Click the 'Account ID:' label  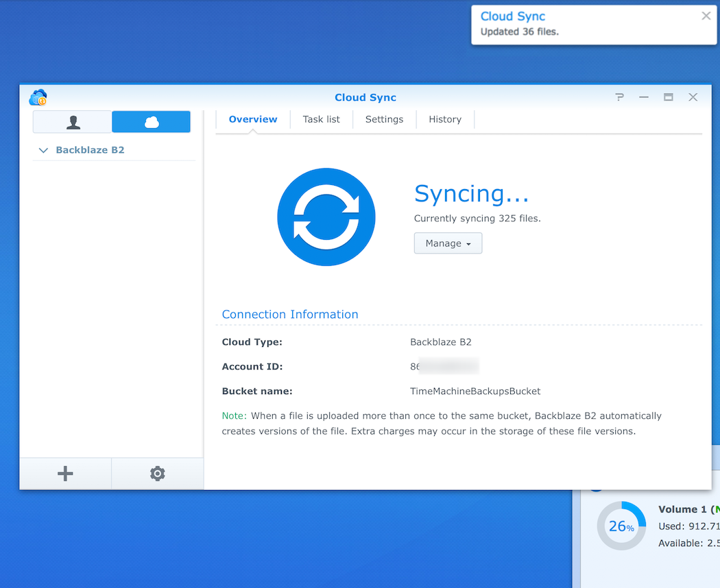pos(252,366)
